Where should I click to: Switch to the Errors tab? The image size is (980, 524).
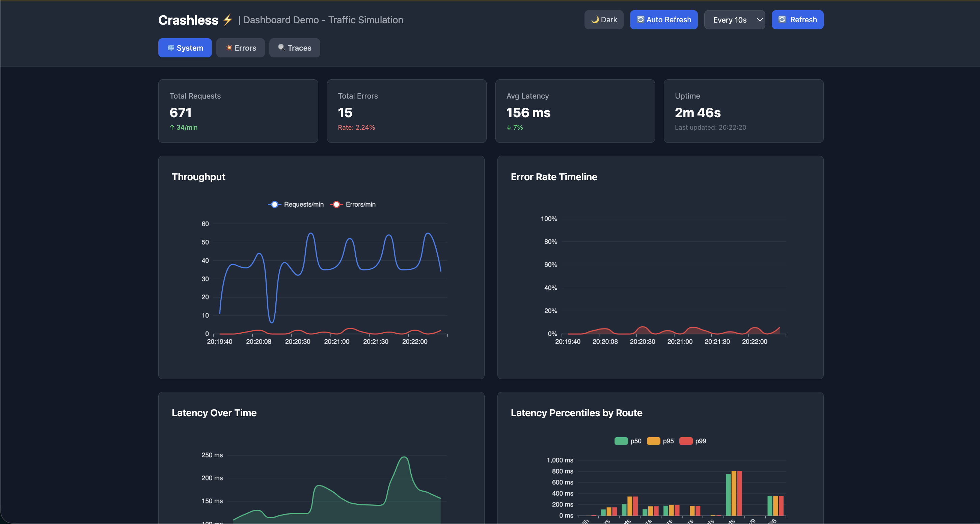point(240,48)
